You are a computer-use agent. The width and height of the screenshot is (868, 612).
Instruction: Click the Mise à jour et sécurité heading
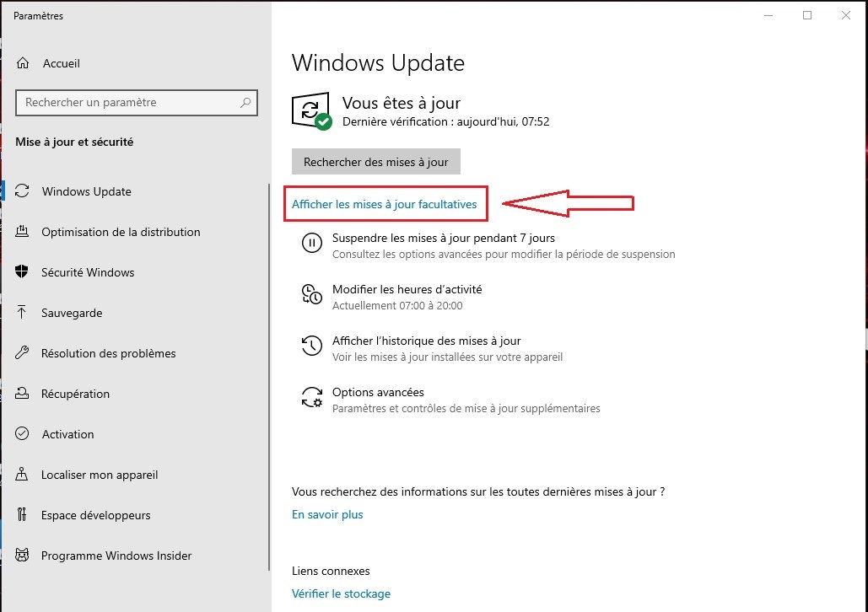[x=74, y=142]
